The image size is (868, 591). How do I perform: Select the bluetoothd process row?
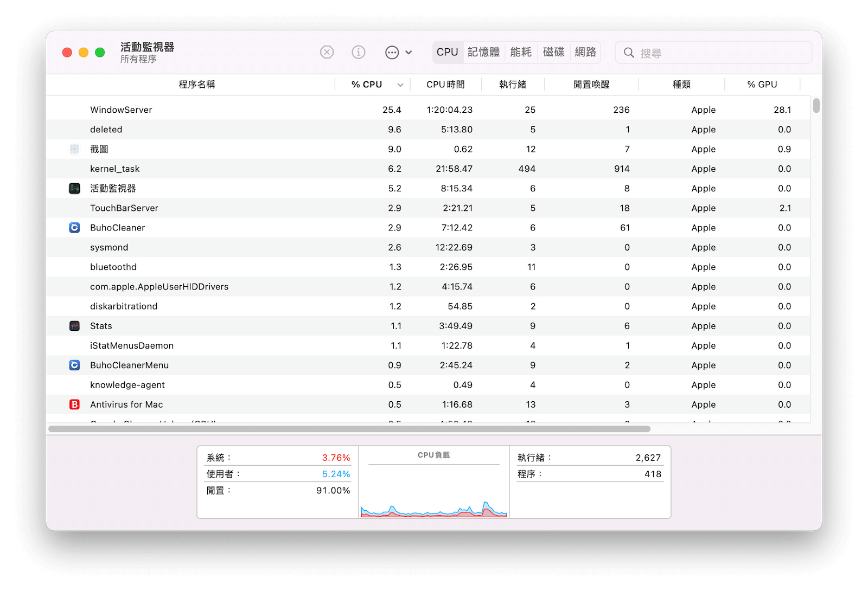click(428, 267)
